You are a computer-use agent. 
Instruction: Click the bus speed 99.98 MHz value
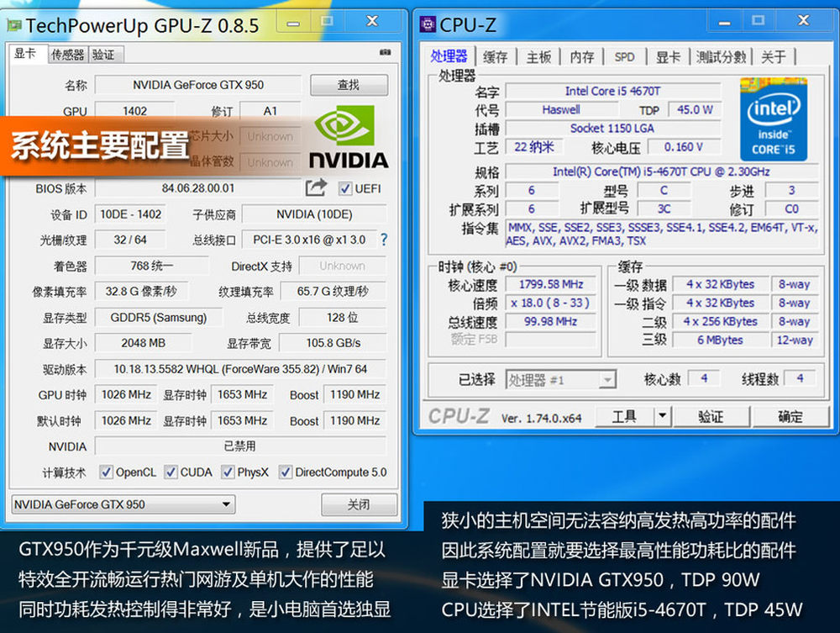click(x=551, y=322)
